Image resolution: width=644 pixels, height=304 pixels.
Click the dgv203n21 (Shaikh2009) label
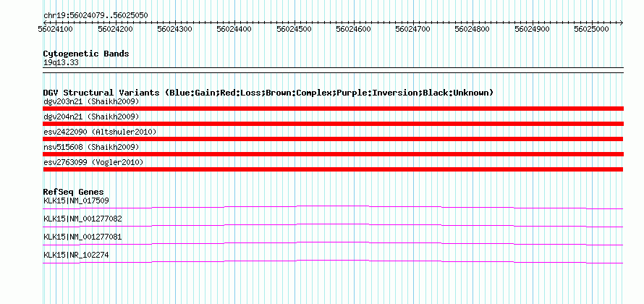92,101
